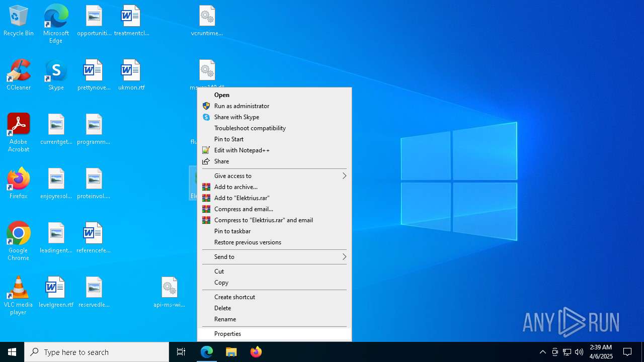This screenshot has width=644, height=362.
Task: Select the vcruntime... DLL file
Action: pos(207,21)
